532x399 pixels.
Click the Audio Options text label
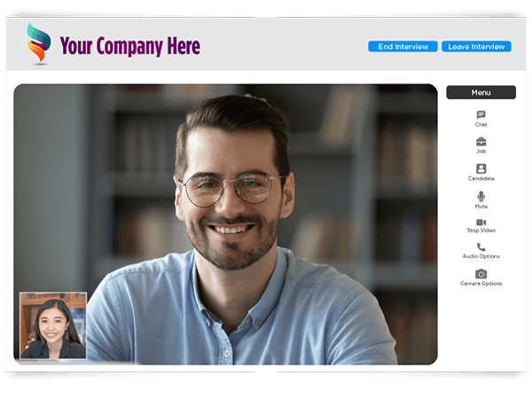[481, 256]
